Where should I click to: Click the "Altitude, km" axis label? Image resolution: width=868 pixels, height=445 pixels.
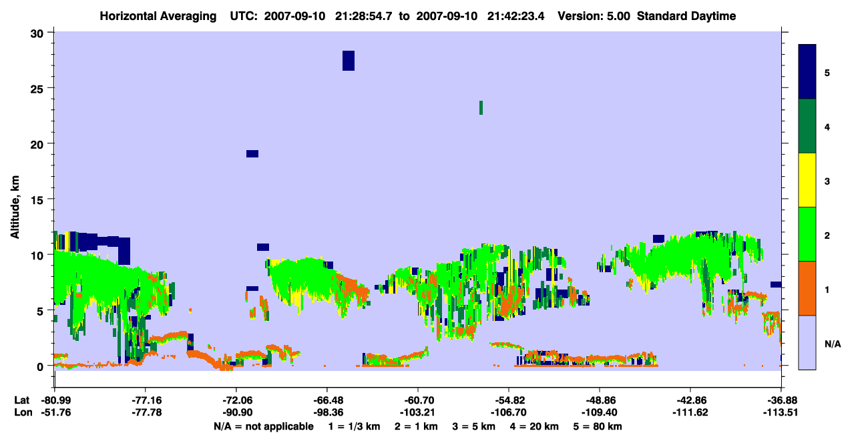[15, 208]
